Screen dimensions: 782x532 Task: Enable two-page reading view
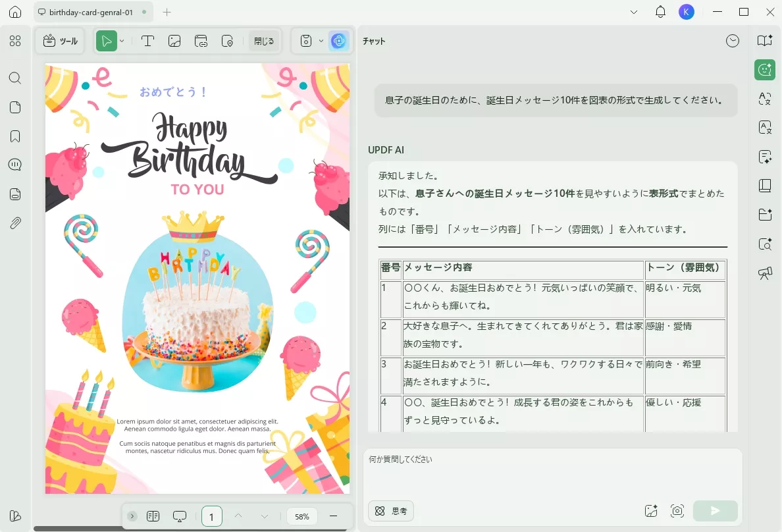click(x=153, y=516)
